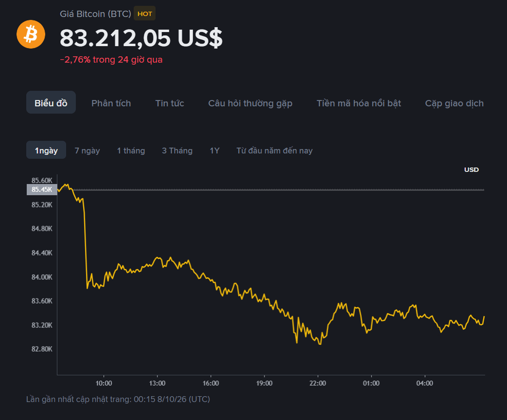Select the 1ngày time range

[46, 150]
